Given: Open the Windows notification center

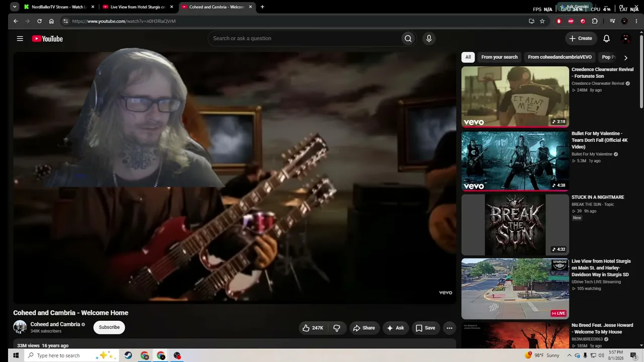Looking at the screenshot, I should [x=633, y=355].
